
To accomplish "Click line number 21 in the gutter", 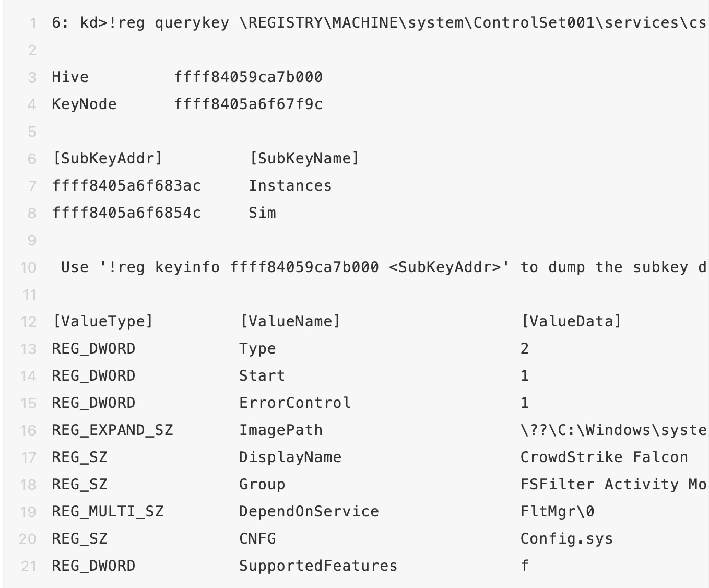I will 29,566.
